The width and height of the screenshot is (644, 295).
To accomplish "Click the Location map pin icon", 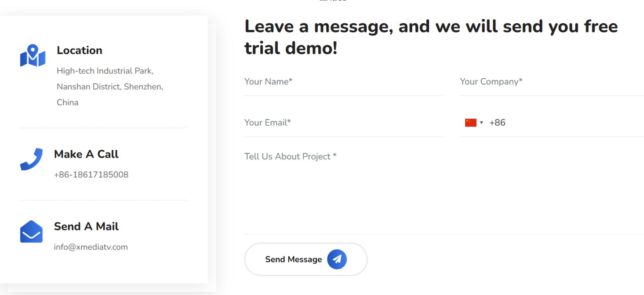I will [x=33, y=55].
